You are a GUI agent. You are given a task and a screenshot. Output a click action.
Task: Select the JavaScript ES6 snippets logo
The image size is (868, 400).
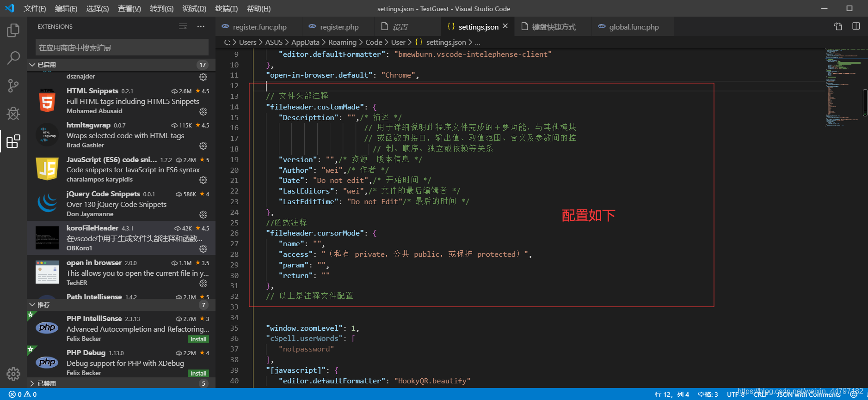(x=47, y=169)
